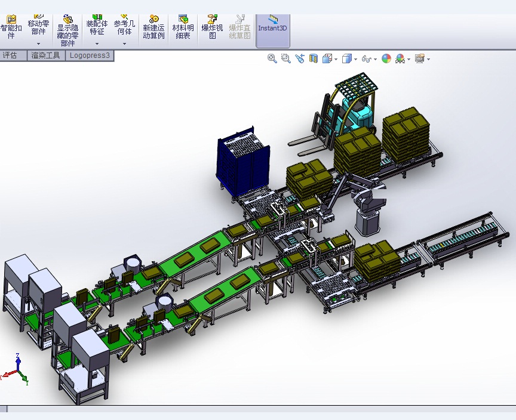Expand Move Component (移动零部件) dropdown arrow
The width and height of the screenshot is (516, 420).
[38, 44]
